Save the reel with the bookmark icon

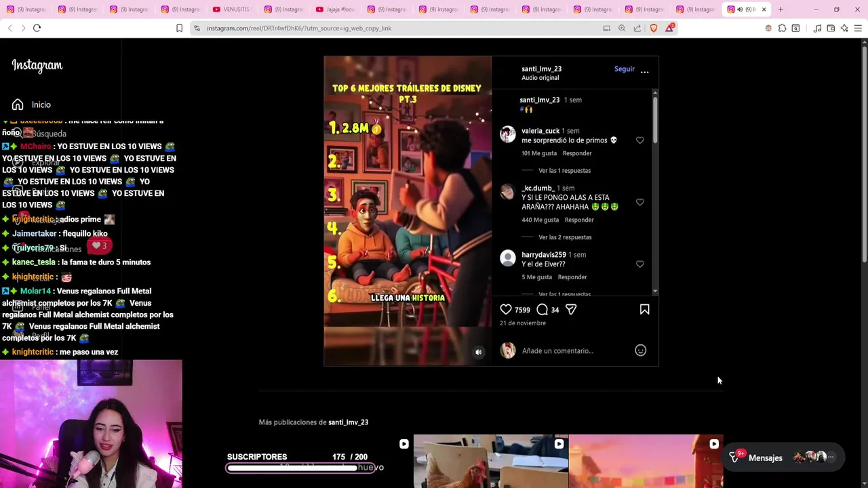point(644,309)
